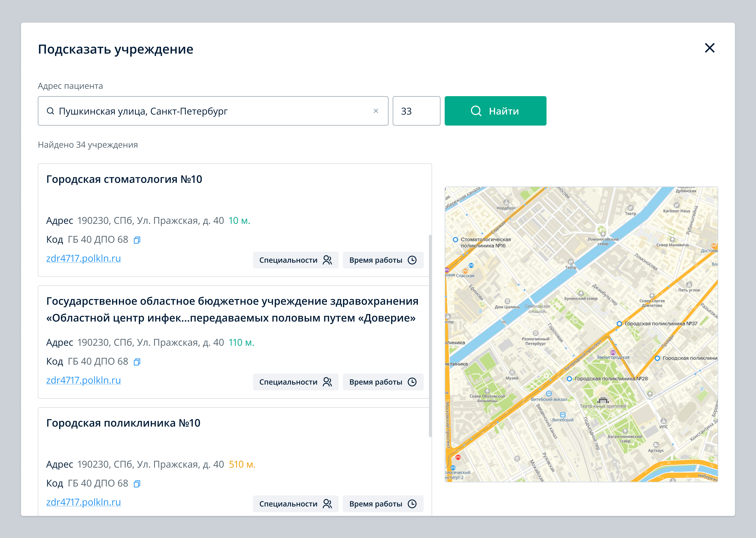
Task: Click Стоматологическая поликлиника №16 map marker
Action: click(x=455, y=240)
